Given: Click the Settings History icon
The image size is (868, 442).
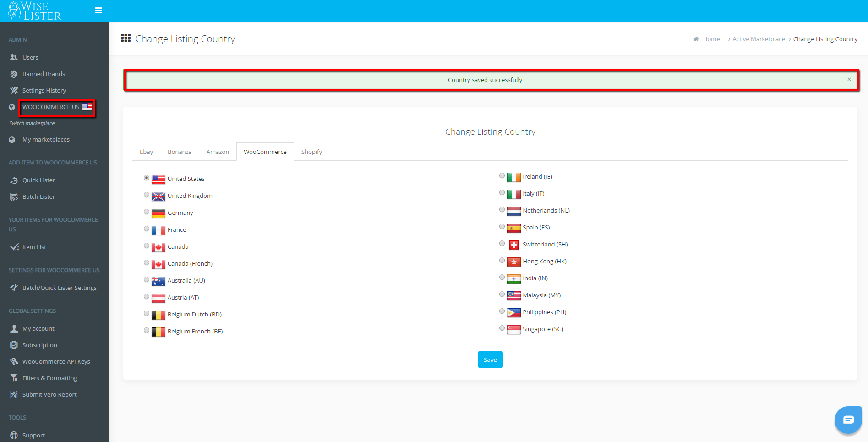Looking at the screenshot, I should pyautogui.click(x=14, y=90).
